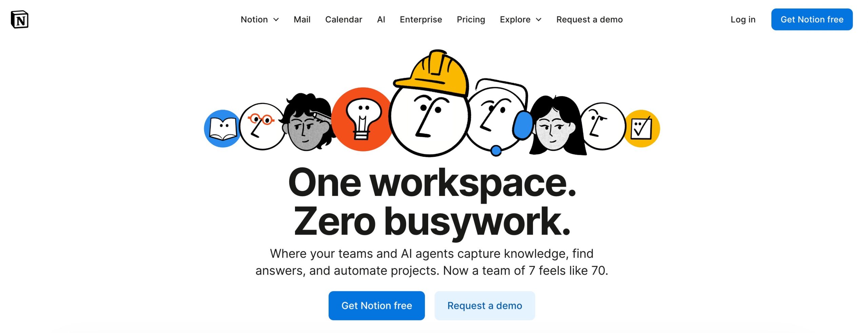Open the Calendar nav item
The image size is (868, 333).
(343, 19)
